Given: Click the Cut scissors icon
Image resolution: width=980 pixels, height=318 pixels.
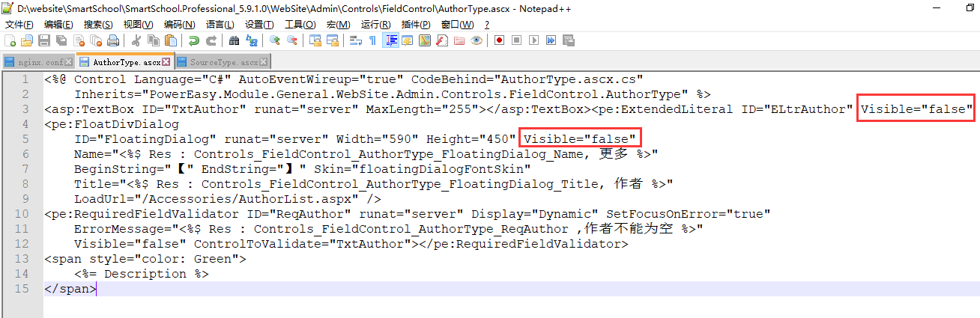Looking at the screenshot, I should (x=136, y=40).
